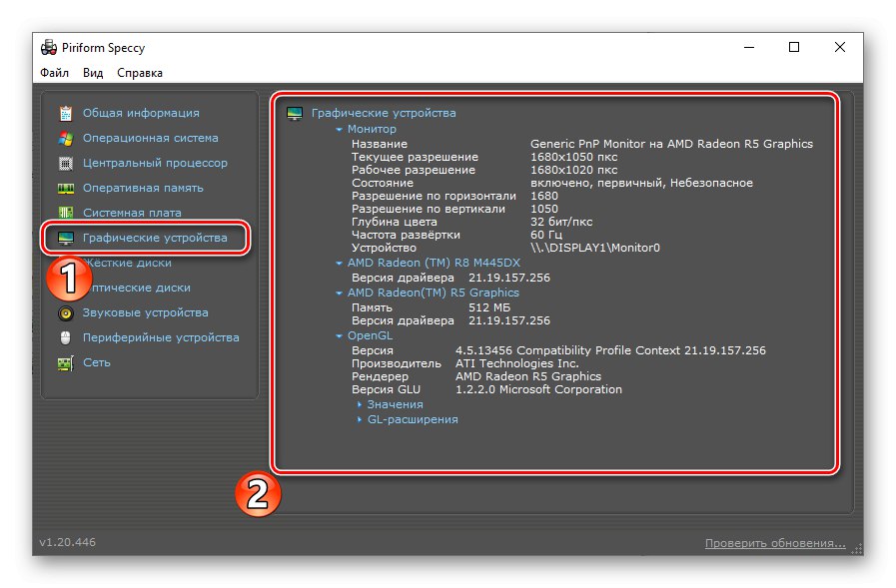Click the Значения label
This screenshot has width=896, height=588.
pyautogui.click(x=395, y=404)
